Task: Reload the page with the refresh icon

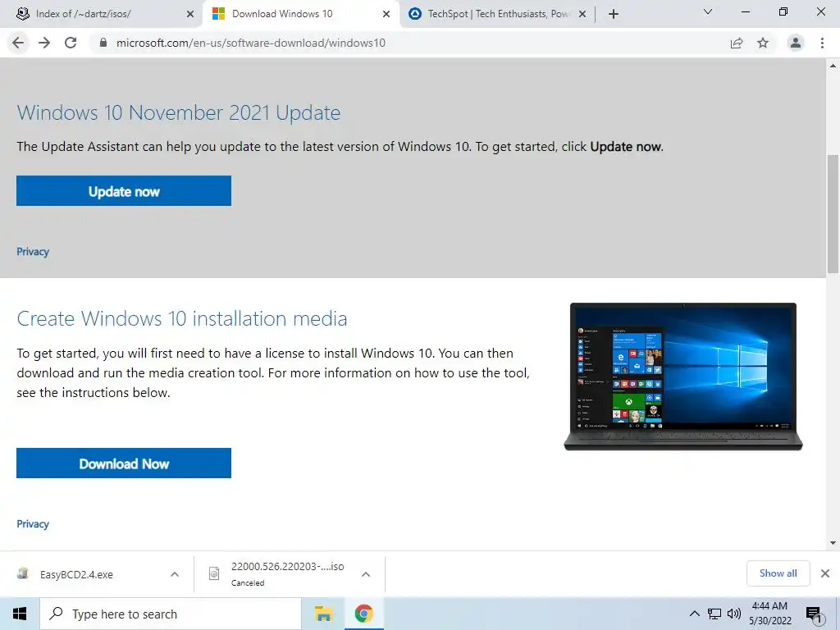Action: coord(71,43)
